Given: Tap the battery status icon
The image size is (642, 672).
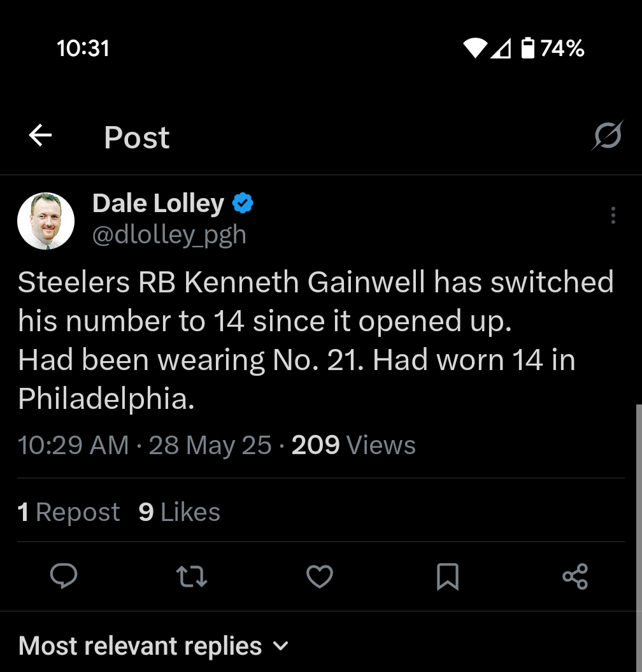Looking at the screenshot, I should tap(527, 48).
